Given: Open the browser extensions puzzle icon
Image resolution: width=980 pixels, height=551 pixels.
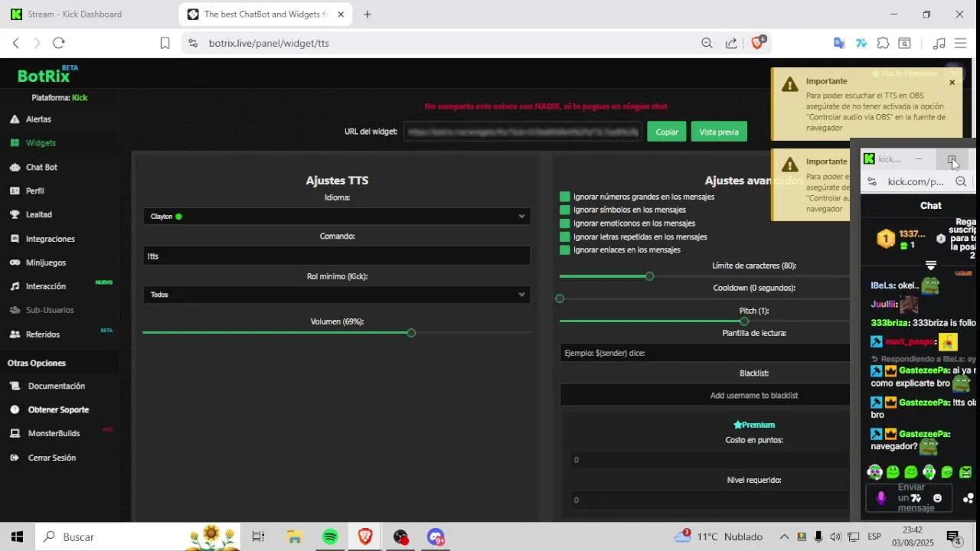Looking at the screenshot, I should click(883, 44).
